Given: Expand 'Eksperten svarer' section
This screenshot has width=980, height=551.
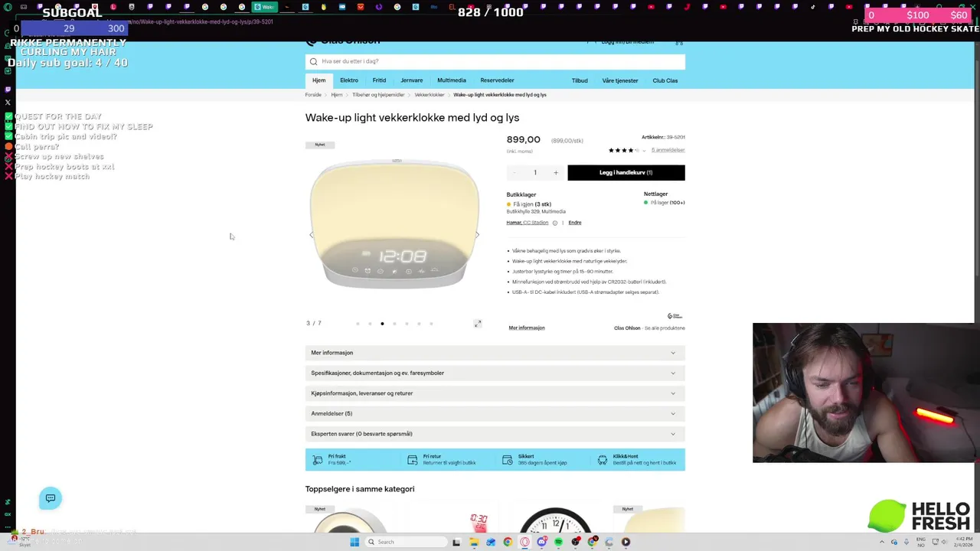Looking at the screenshot, I should point(495,434).
